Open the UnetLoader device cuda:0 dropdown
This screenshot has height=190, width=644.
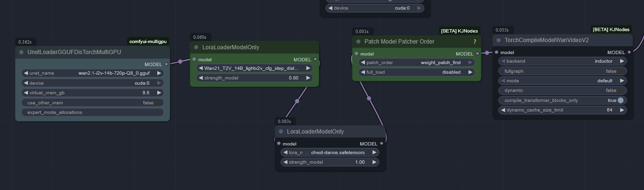pyautogui.click(x=93, y=83)
